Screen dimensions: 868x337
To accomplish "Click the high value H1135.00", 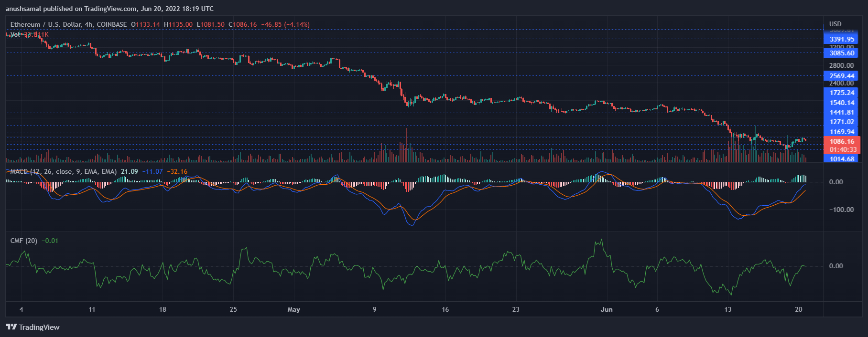I will (x=178, y=24).
